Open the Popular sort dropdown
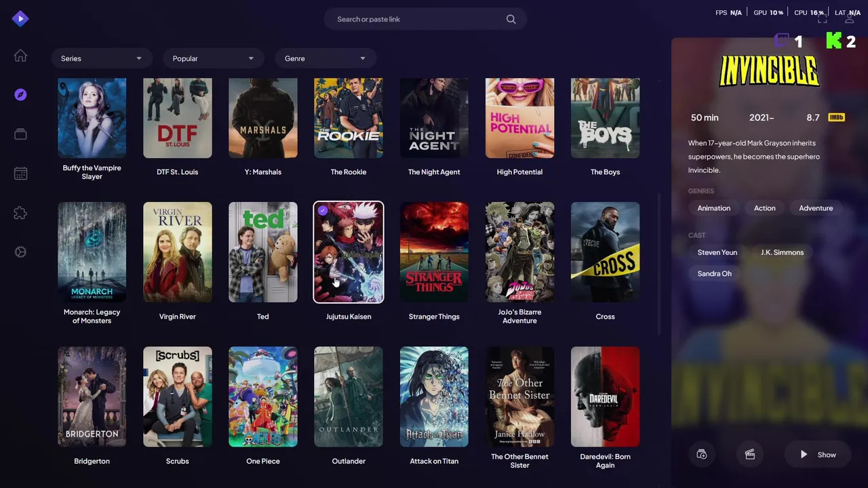This screenshot has width=868, height=488. point(213,58)
